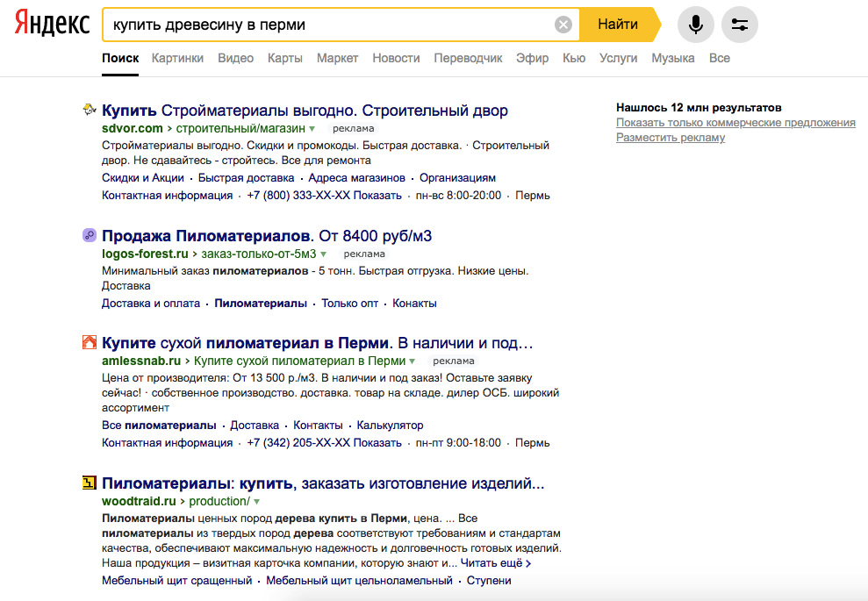Click Показать только коммерческие предложения
Screen dimensions: 868x601
735,122
